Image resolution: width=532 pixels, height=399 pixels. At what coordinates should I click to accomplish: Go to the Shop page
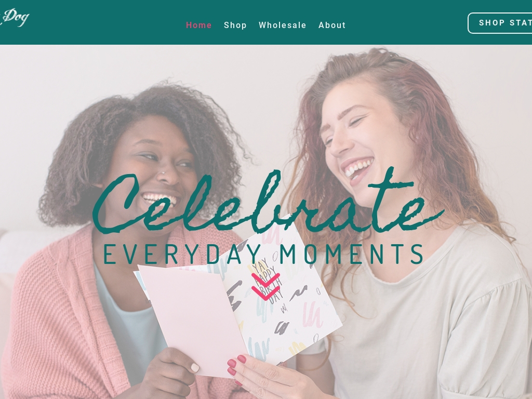point(235,25)
